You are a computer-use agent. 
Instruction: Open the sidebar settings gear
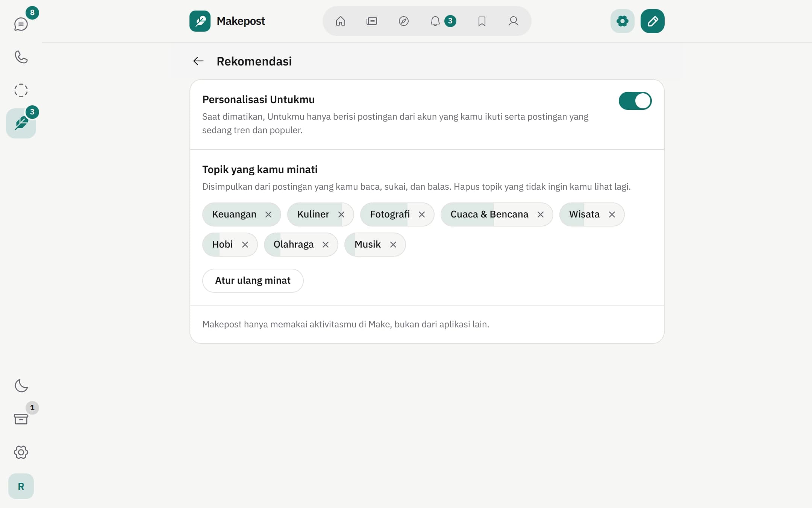pyautogui.click(x=21, y=452)
